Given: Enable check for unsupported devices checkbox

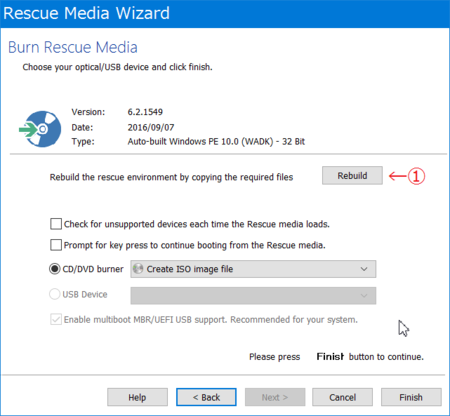Looking at the screenshot, I should pos(56,224).
